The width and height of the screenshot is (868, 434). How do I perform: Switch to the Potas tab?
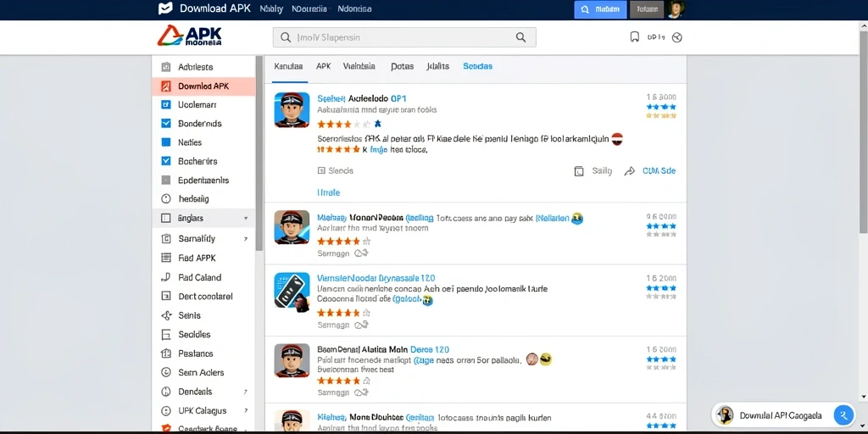coord(402,66)
